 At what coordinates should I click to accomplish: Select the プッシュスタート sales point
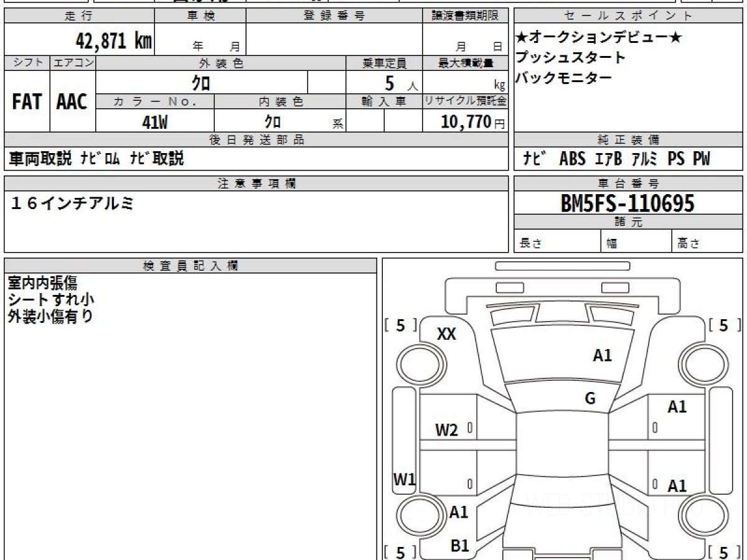click(571, 58)
